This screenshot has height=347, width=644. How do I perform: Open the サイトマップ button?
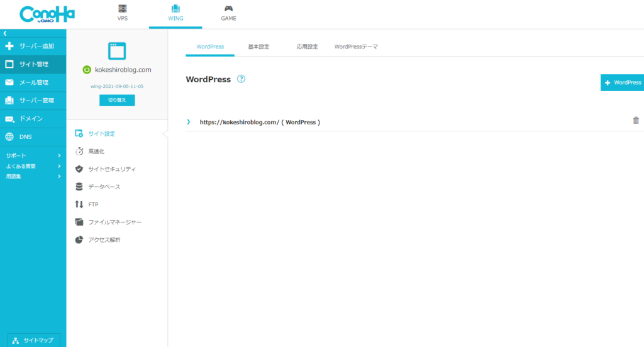point(33,340)
